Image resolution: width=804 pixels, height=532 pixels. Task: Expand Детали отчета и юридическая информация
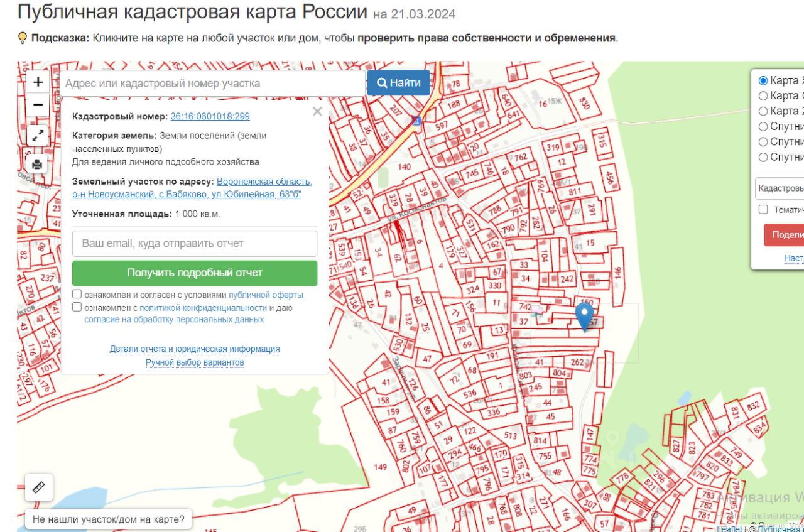pos(195,349)
